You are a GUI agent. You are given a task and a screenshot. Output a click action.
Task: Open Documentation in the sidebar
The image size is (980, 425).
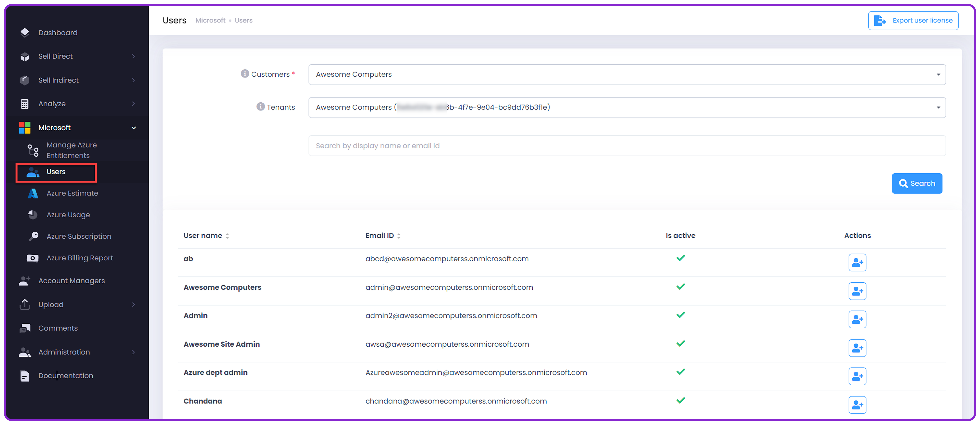[x=65, y=375]
